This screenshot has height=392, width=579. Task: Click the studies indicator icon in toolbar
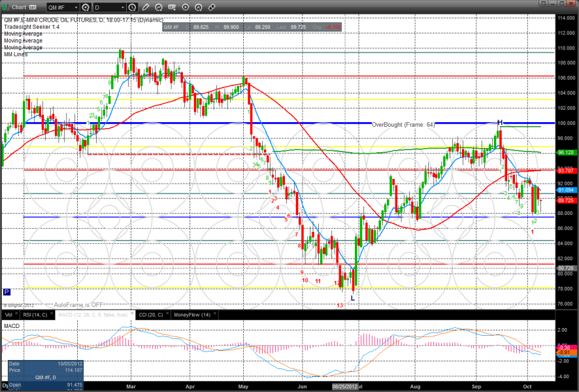(159, 7)
